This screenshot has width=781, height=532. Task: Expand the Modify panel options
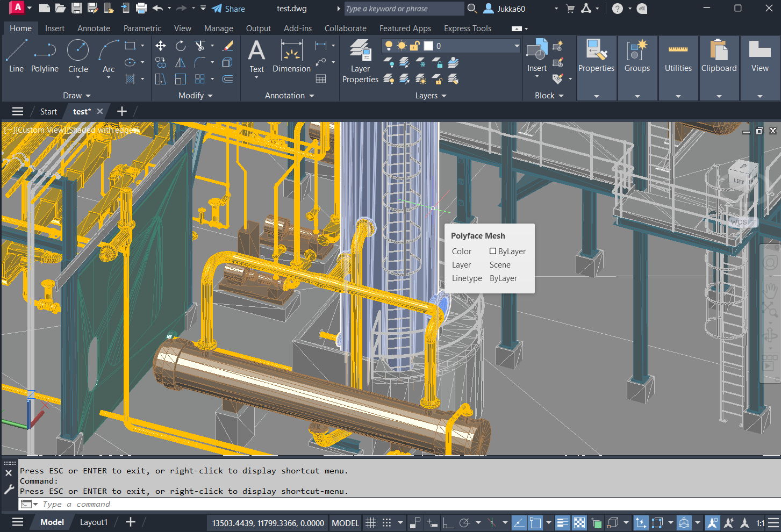(x=196, y=96)
